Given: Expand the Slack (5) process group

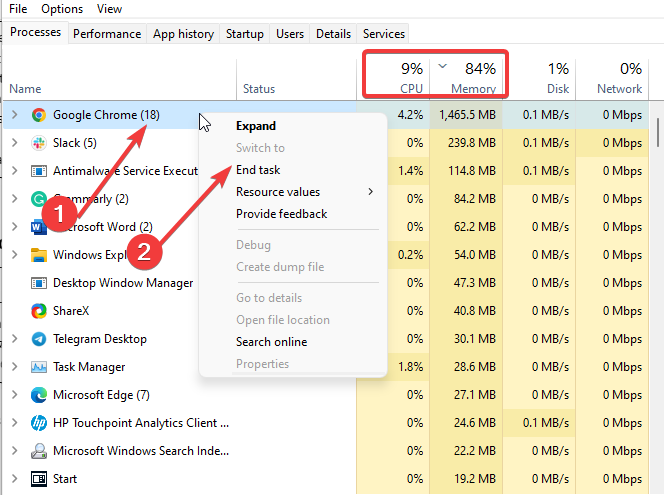Looking at the screenshot, I should (x=14, y=143).
